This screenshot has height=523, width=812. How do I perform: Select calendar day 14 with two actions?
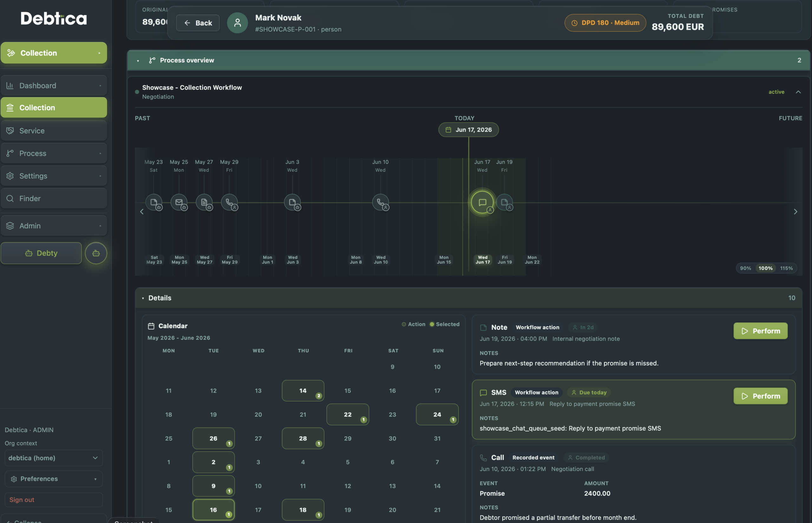[303, 391]
